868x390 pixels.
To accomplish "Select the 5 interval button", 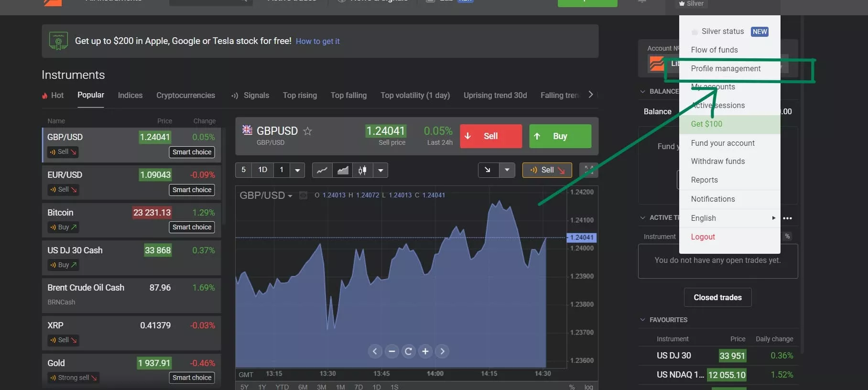I will pos(244,170).
